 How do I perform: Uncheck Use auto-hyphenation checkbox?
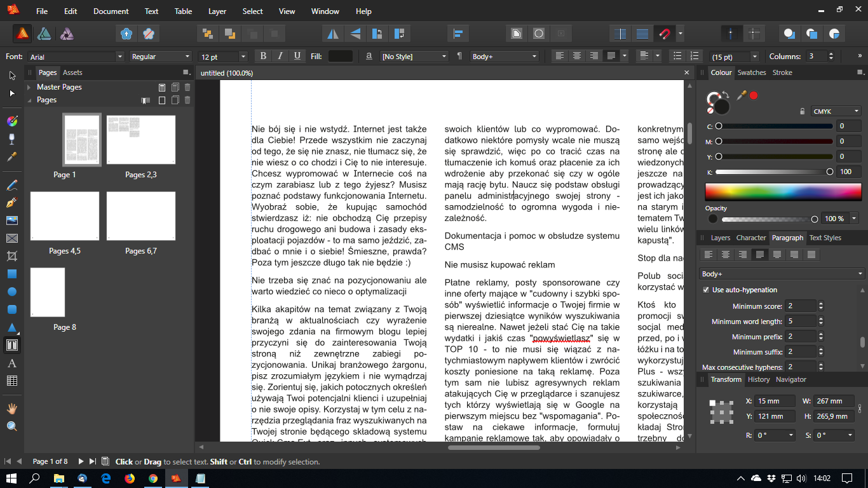tap(706, 290)
